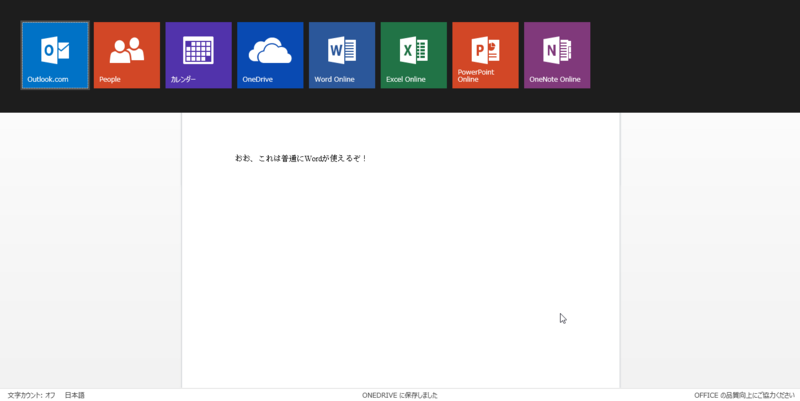Open OFFICE の品質向上にご協力ください link

[x=744, y=395]
